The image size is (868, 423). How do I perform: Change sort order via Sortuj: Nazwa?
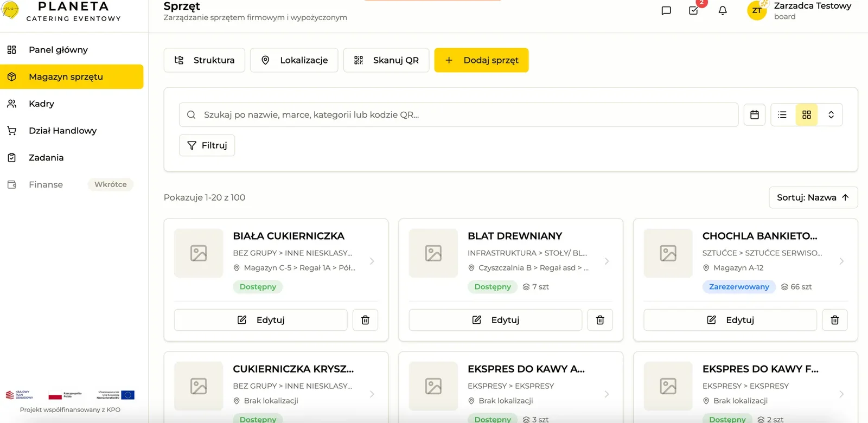813,197
